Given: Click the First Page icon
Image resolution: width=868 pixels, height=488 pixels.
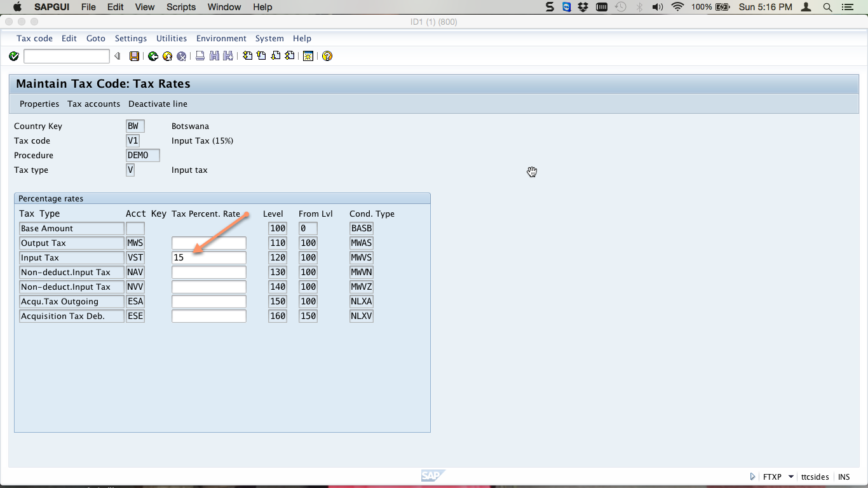Looking at the screenshot, I should (x=247, y=57).
